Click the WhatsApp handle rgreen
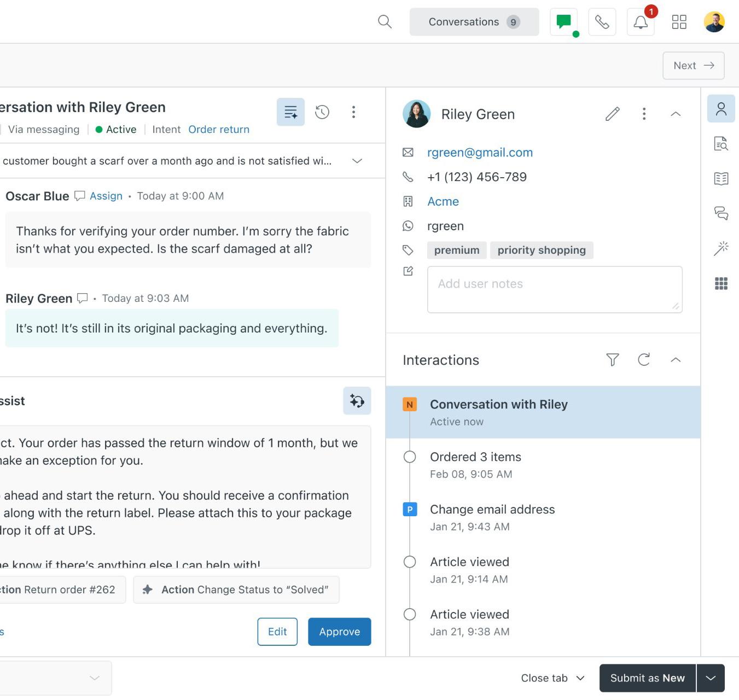Screen dimensions: 739x700 pos(445,226)
